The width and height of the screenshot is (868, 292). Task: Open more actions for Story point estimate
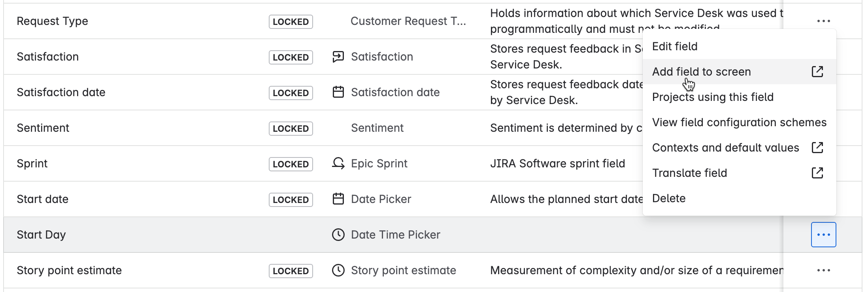tap(824, 270)
